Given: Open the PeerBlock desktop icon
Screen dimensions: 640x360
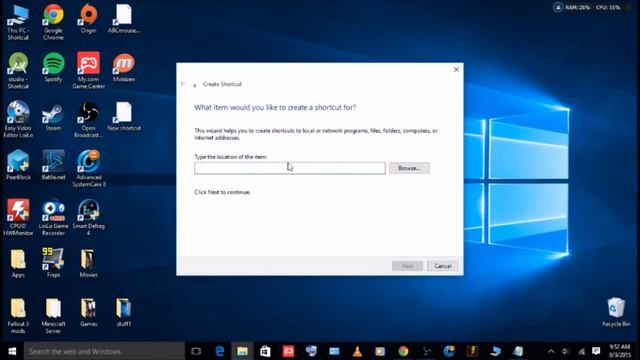Looking at the screenshot, I should point(18,165).
